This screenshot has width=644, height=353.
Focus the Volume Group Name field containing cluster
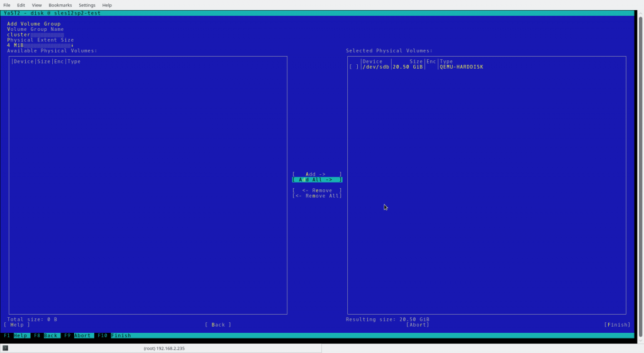click(x=35, y=35)
